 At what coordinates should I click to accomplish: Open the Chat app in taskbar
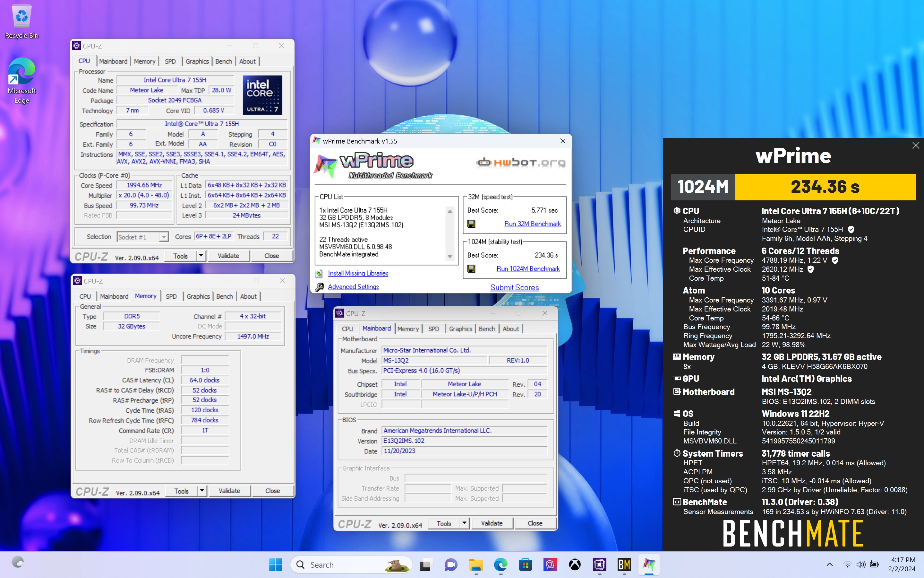[450, 565]
